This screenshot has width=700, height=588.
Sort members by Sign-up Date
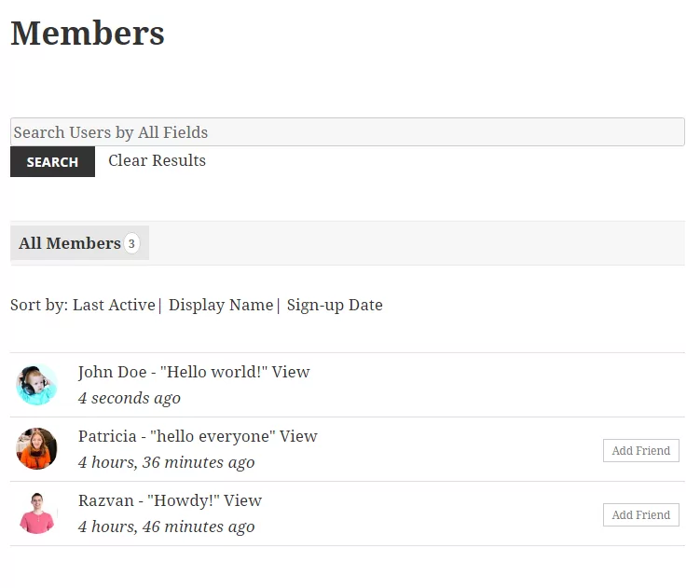point(335,305)
